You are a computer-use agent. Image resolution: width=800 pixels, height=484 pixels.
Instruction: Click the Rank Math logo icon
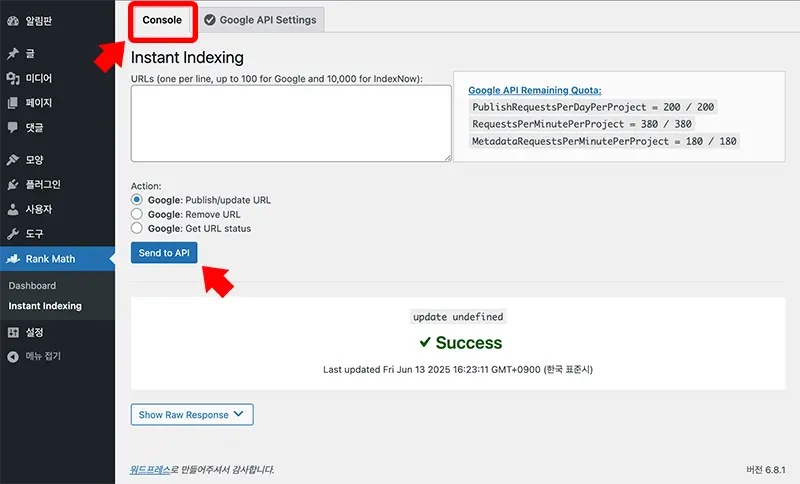coord(13,259)
